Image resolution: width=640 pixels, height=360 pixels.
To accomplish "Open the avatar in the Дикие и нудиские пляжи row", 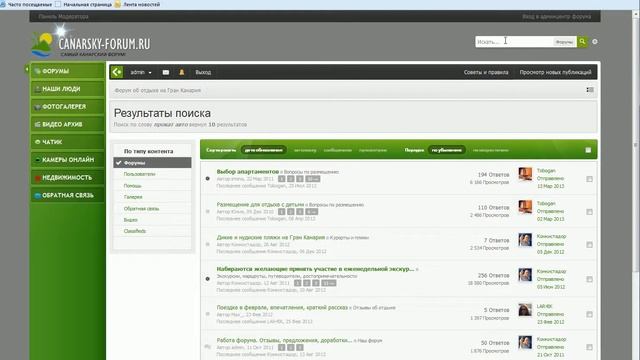I will pos(525,240).
